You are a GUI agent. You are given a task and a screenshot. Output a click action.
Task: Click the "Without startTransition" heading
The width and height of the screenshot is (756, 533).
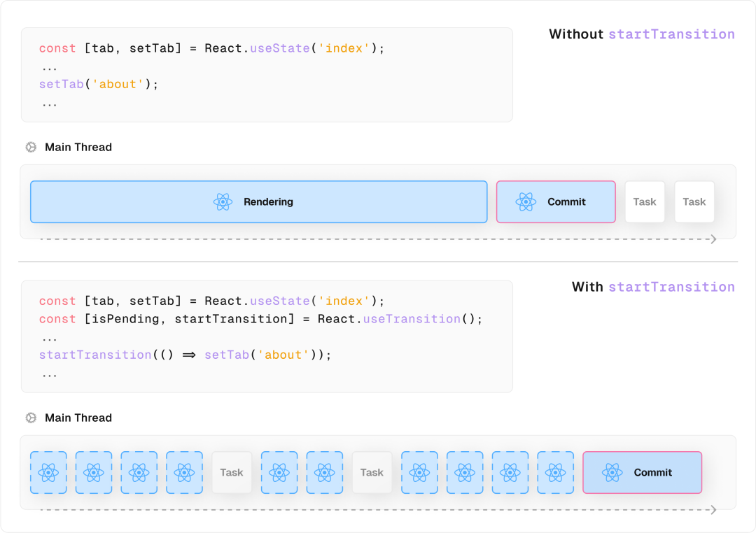pyautogui.click(x=641, y=34)
